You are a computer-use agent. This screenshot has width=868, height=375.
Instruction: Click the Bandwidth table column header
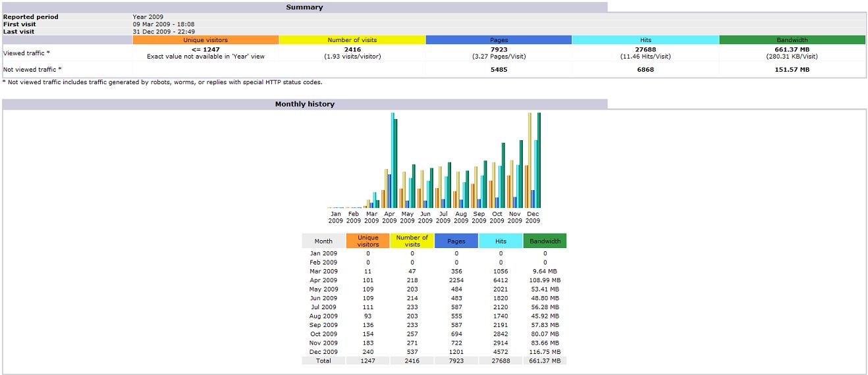point(545,241)
